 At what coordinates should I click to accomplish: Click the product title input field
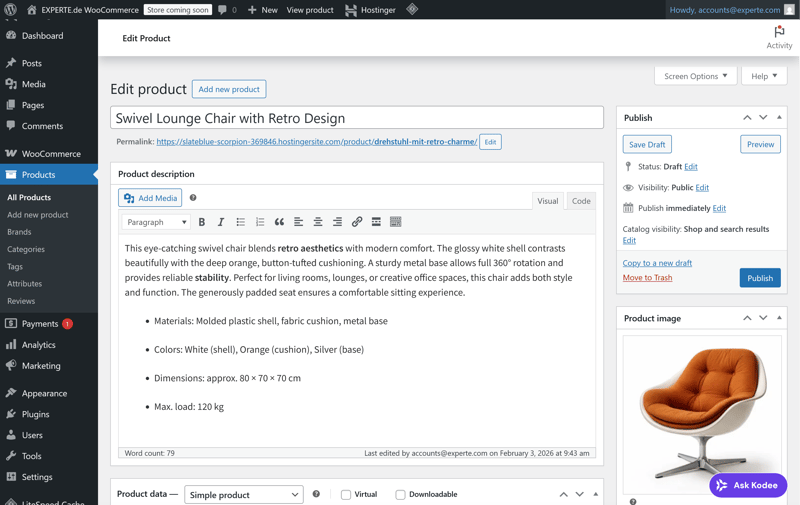pyautogui.click(x=357, y=118)
